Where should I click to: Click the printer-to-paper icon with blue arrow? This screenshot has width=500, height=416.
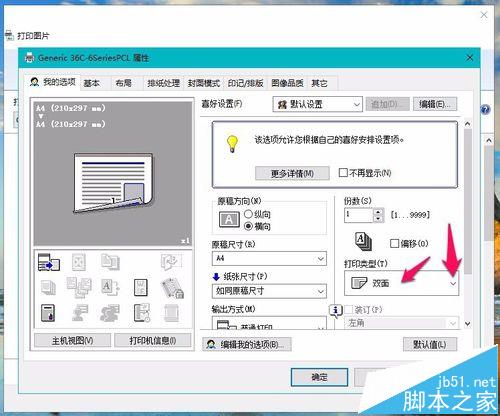click(x=49, y=262)
